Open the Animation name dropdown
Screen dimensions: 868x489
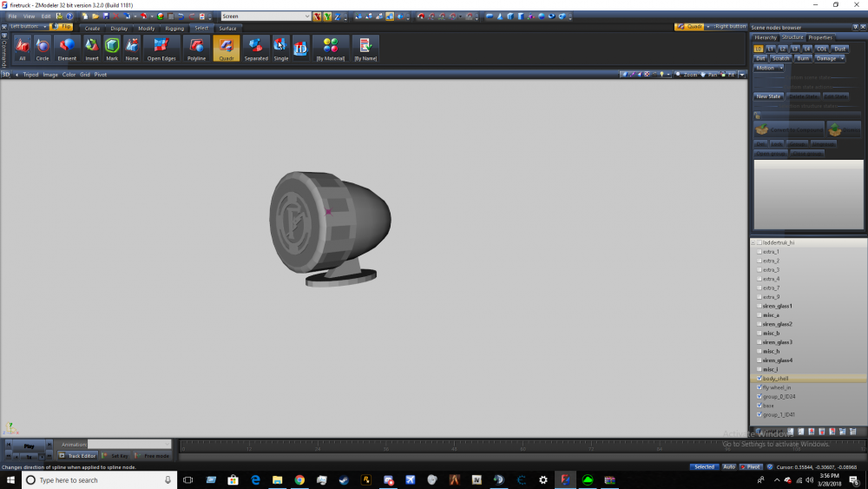click(x=129, y=444)
